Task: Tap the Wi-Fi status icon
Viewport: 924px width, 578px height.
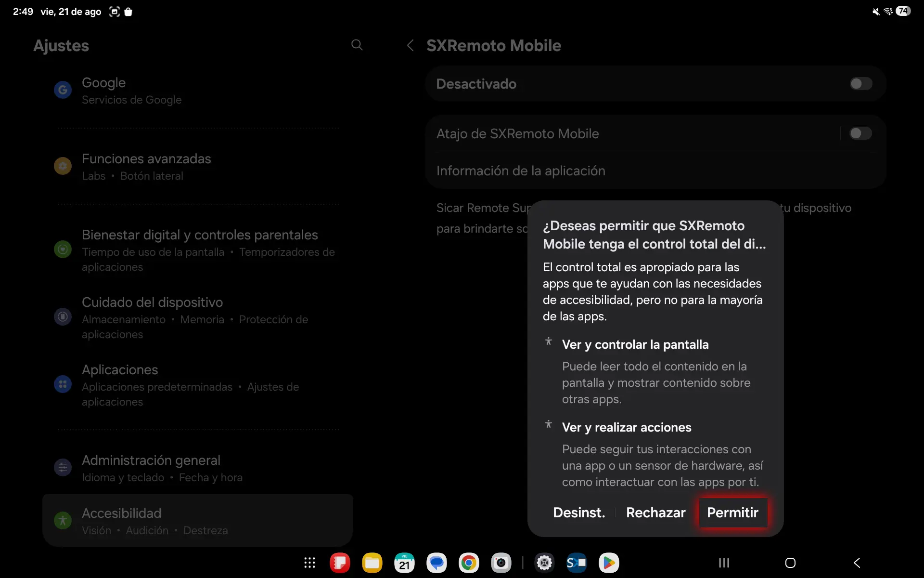Action: pyautogui.click(x=888, y=12)
